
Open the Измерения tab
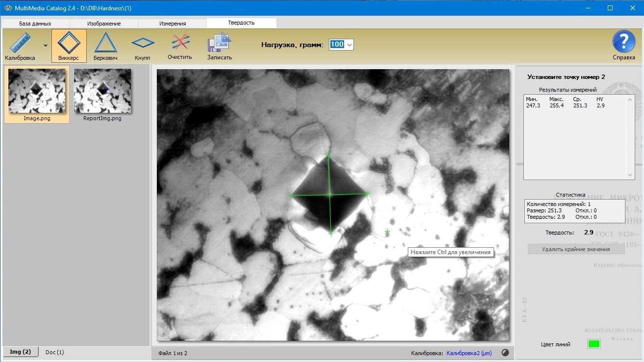pos(173,23)
